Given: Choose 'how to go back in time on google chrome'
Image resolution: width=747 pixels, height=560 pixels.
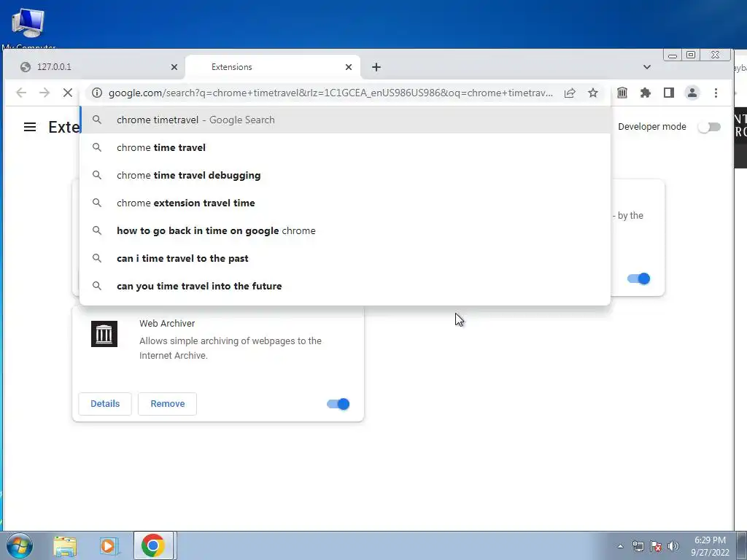Looking at the screenshot, I should [345, 230].
